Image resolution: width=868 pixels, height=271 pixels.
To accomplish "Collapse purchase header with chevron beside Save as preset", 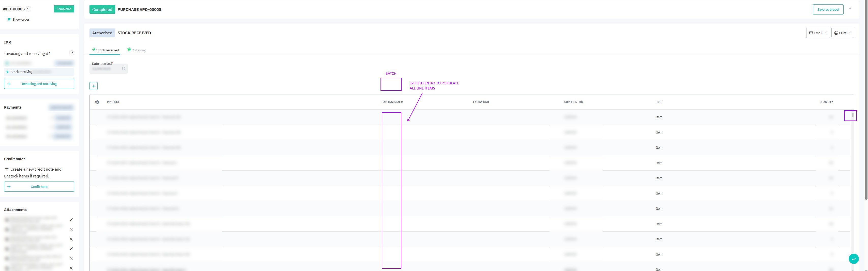I will pyautogui.click(x=850, y=9).
